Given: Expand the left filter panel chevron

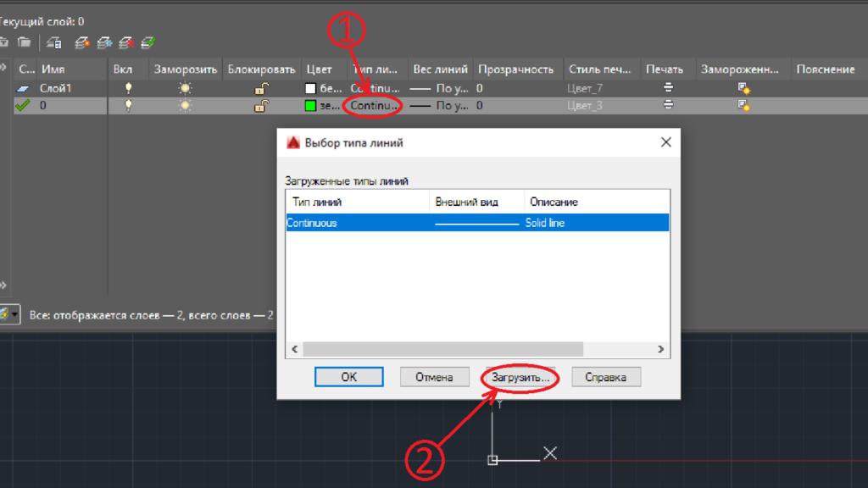Looking at the screenshot, I should pyautogui.click(x=3, y=285).
